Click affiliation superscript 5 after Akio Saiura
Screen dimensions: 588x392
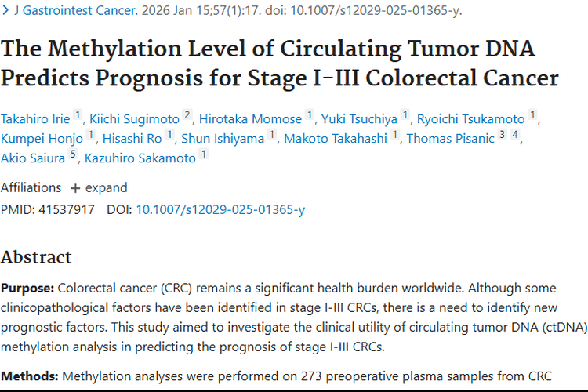pyautogui.click(x=74, y=155)
